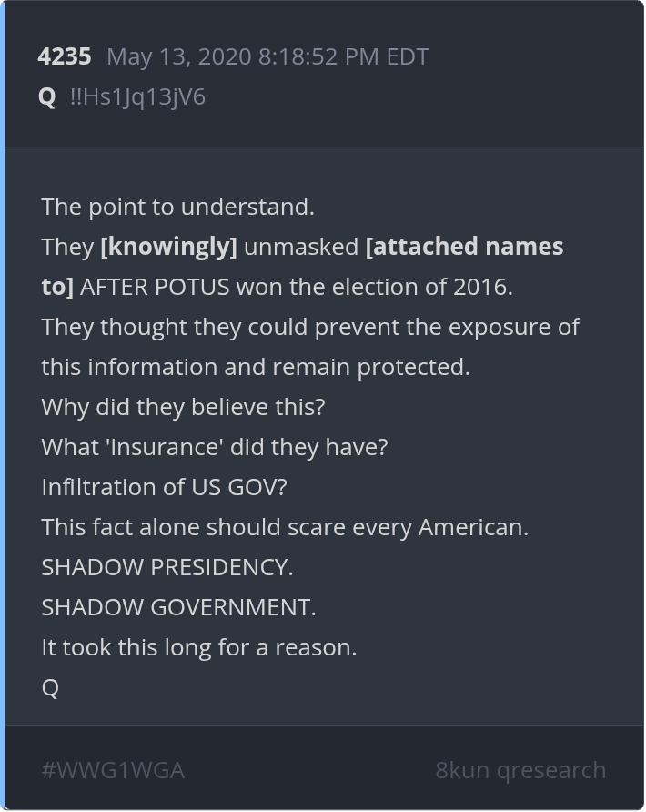Open the 8kun qresearch source link

[x=520, y=770]
